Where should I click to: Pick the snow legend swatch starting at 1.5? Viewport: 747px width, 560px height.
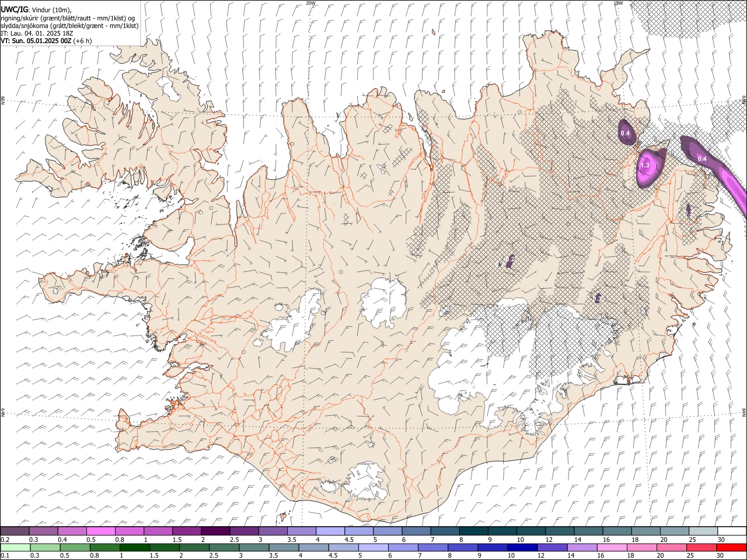[x=187, y=531]
